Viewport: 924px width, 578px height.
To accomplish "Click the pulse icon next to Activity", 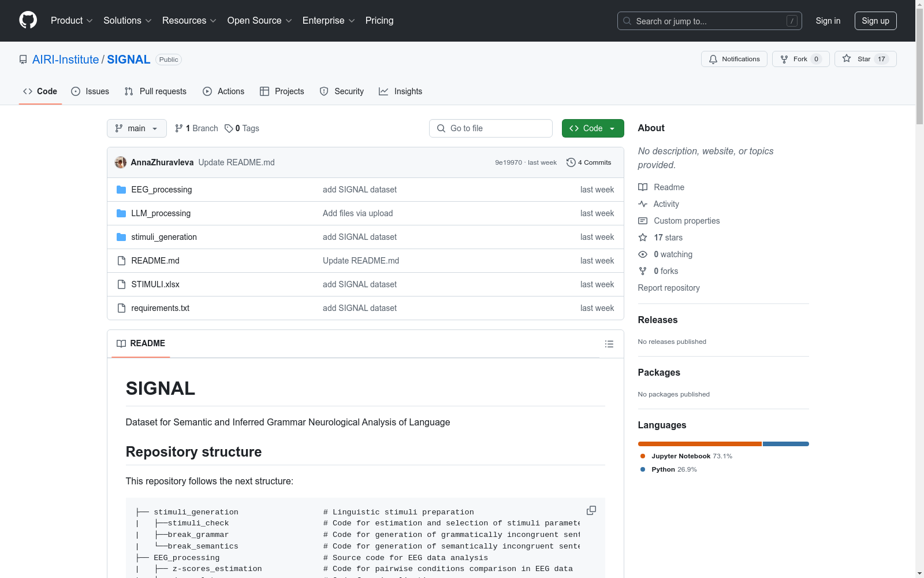I will point(643,204).
